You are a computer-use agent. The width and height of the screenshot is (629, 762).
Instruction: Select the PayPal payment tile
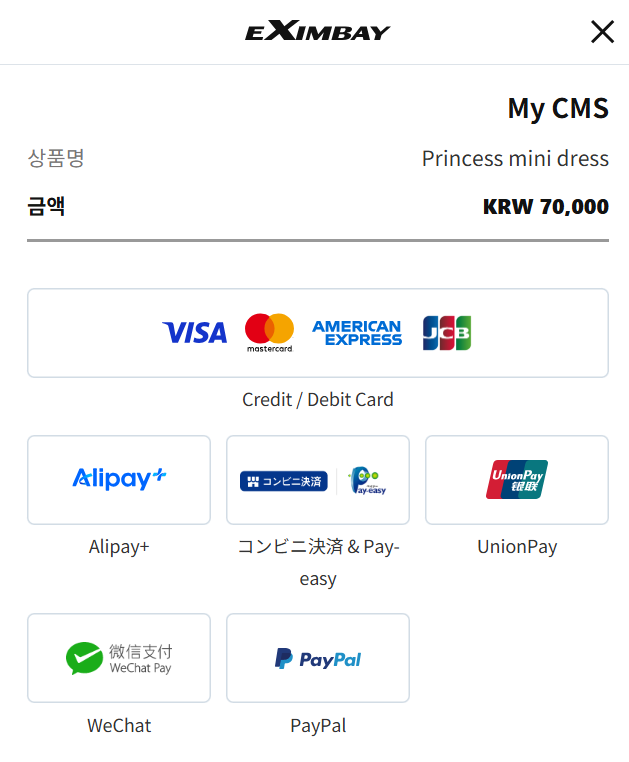tap(318, 658)
